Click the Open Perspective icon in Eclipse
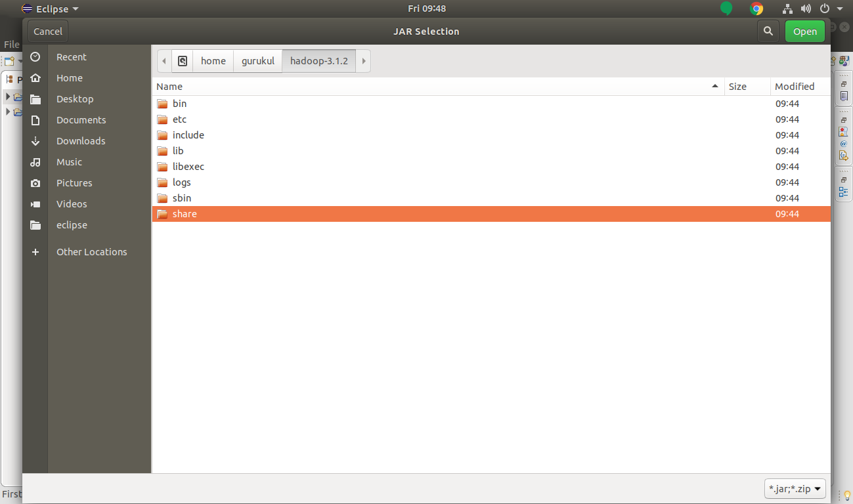 point(834,61)
